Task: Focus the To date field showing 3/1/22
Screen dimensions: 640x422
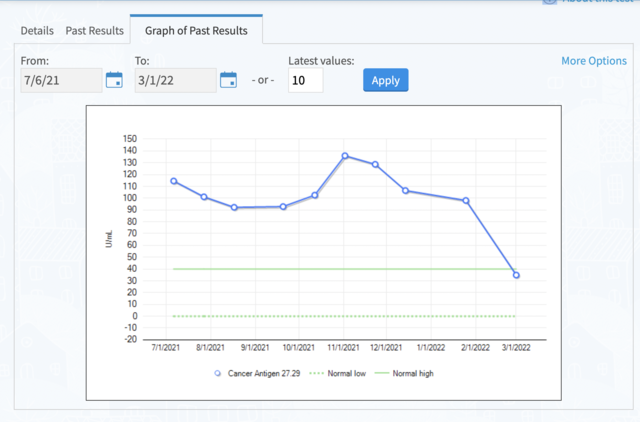Action: [176, 80]
